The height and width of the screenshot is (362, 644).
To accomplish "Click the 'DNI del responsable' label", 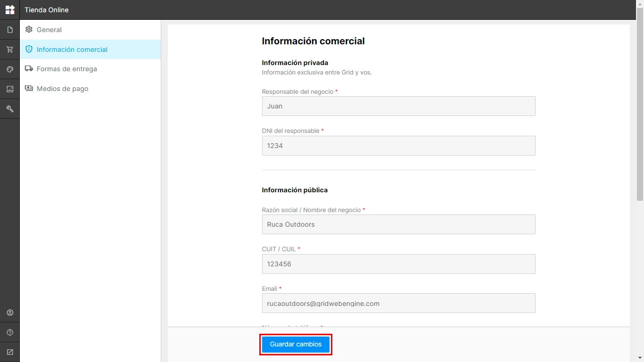I will [x=290, y=131].
